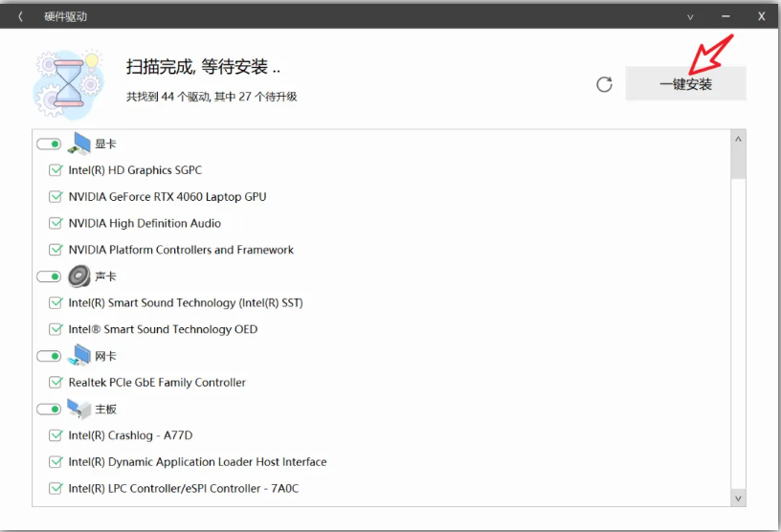
Task: Uncheck NVIDIA High Definition Audio
Action: (x=56, y=223)
